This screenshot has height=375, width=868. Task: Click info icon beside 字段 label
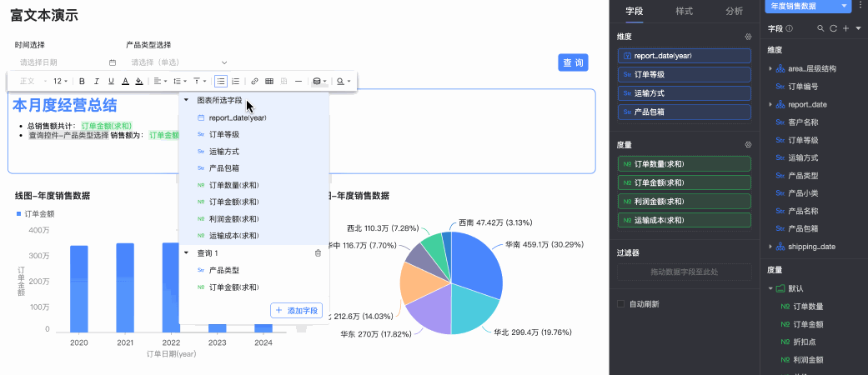[790, 28]
